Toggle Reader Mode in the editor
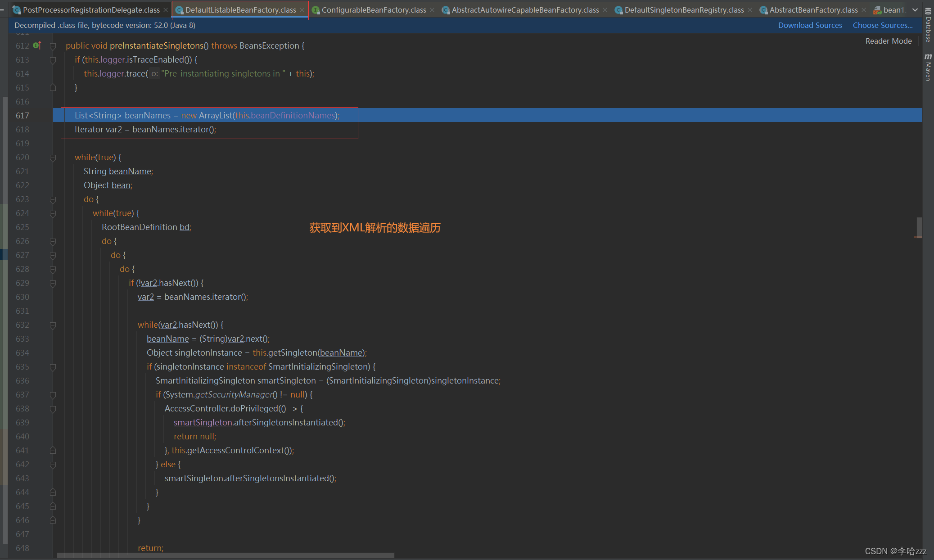The width and height of the screenshot is (934, 560). point(888,41)
